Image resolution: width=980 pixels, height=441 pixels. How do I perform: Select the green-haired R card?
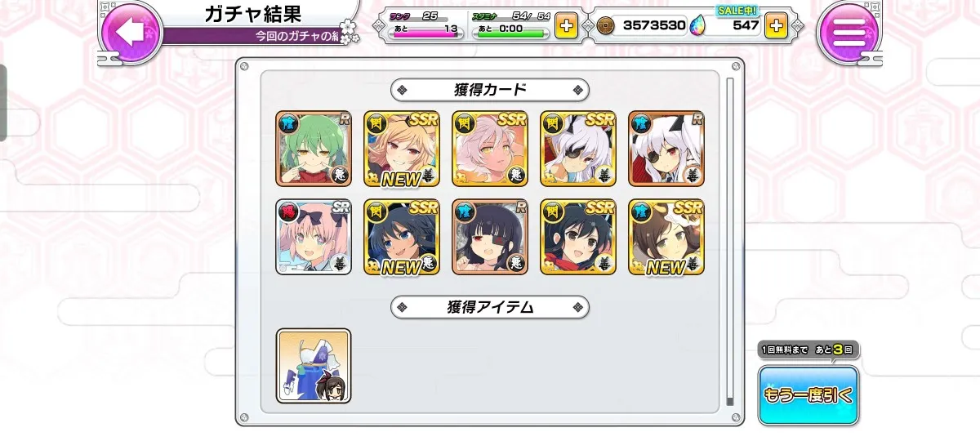314,149
